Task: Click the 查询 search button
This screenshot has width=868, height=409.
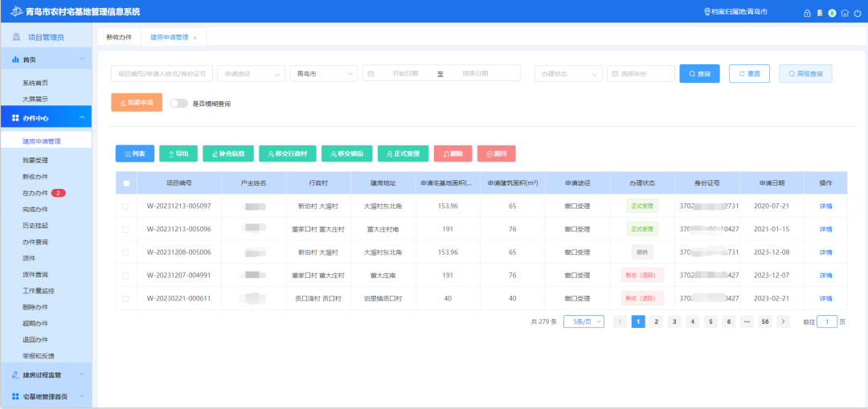Action: tap(699, 74)
